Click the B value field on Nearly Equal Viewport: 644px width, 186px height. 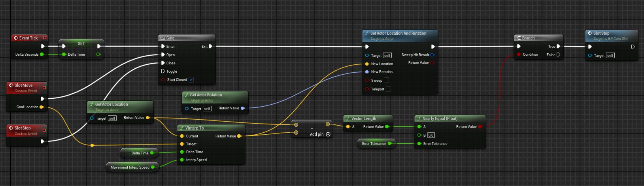pyautogui.click(x=431, y=135)
